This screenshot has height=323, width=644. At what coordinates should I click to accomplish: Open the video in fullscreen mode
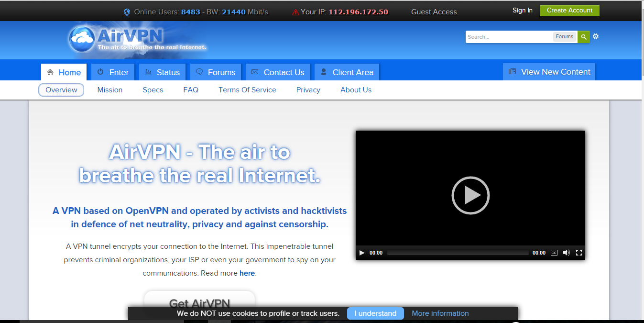pos(579,253)
